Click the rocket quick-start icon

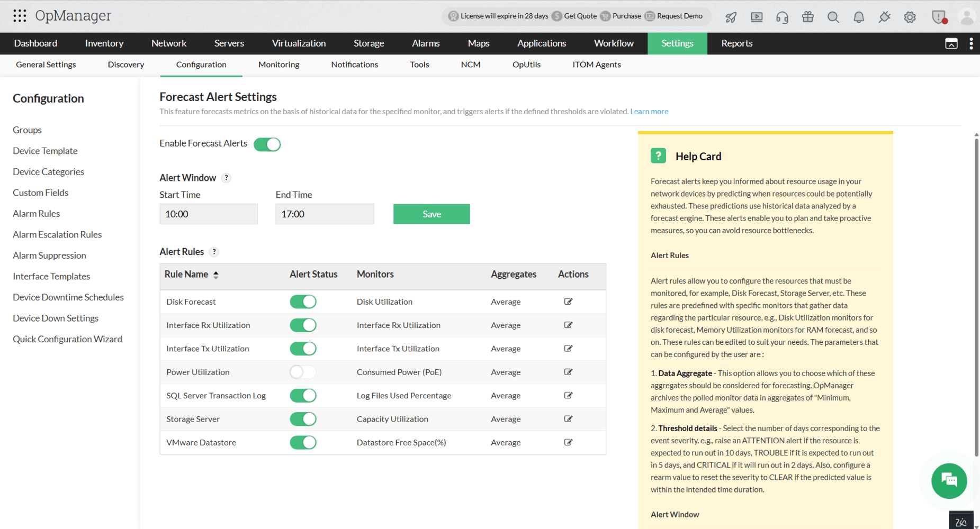(x=731, y=17)
